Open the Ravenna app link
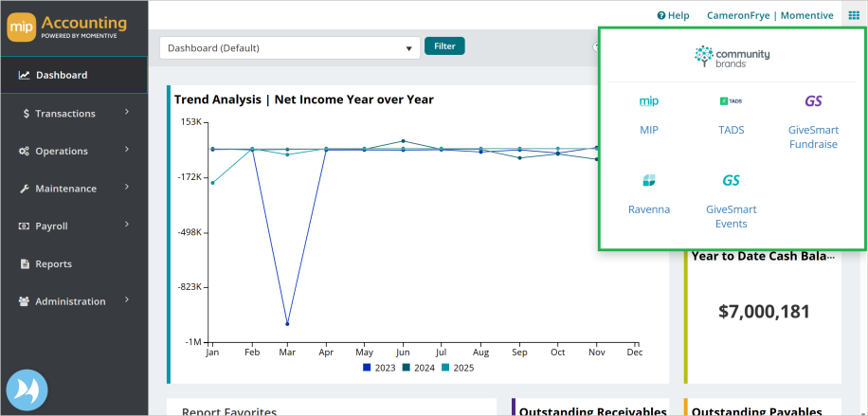This screenshot has height=416, width=868. (x=649, y=209)
